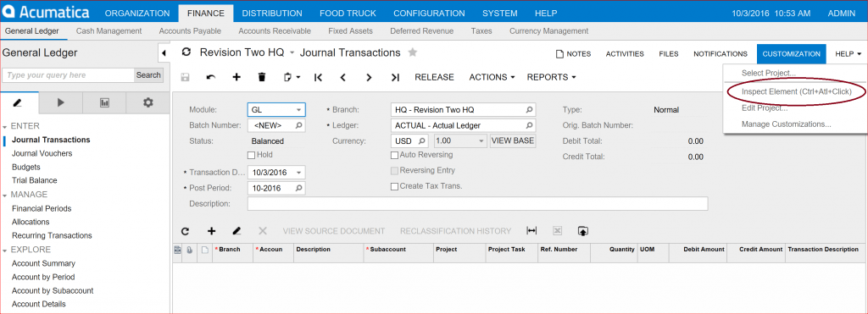Screen dimensions: 868x314
Task: Add a grid row with plus icon
Action: pos(211,231)
